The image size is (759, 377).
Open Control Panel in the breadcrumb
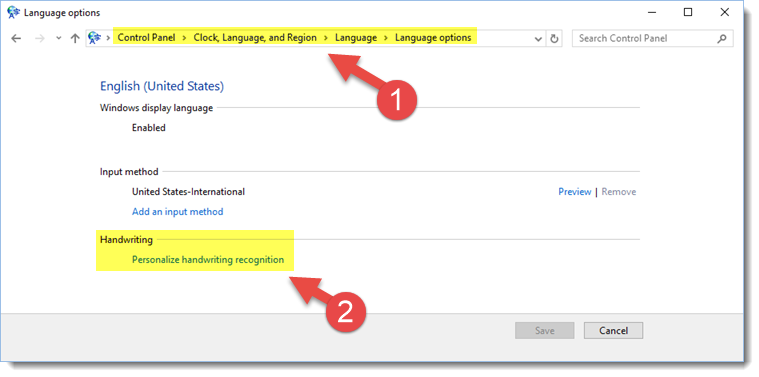coord(147,38)
